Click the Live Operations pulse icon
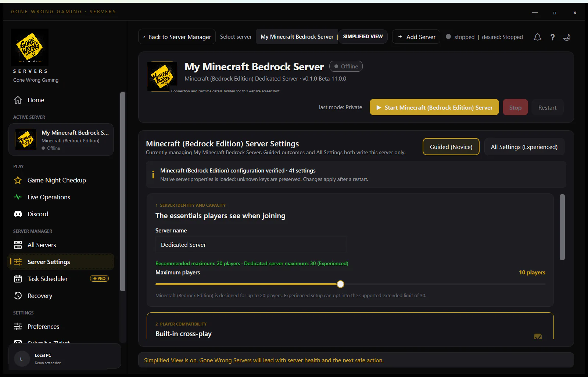 pyautogui.click(x=18, y=197)
